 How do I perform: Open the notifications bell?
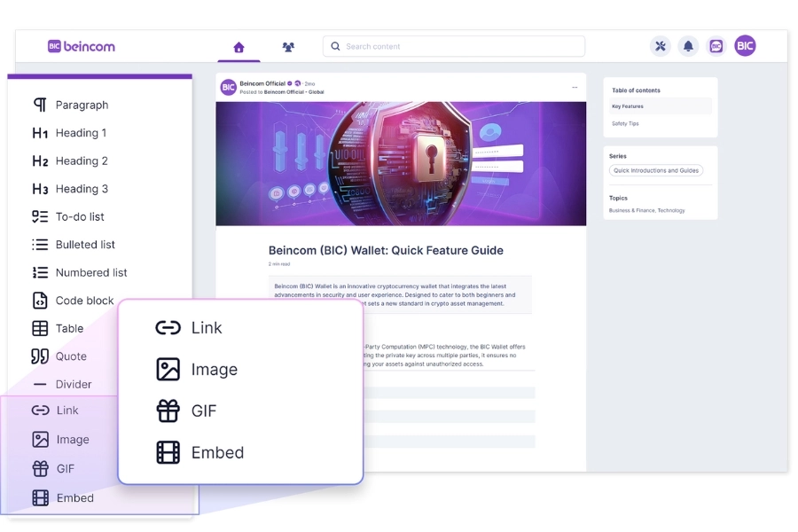point(688,46)
